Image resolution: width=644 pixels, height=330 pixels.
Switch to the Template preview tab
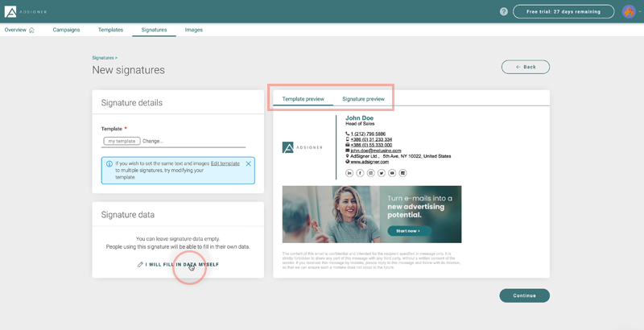303,99
